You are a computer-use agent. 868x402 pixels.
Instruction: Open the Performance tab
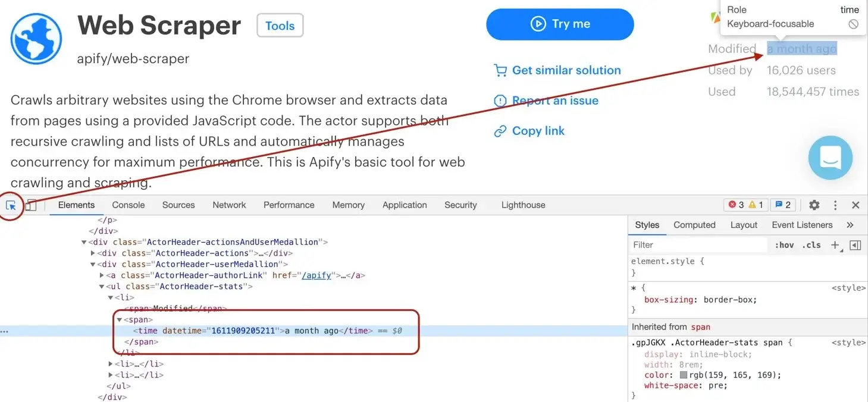[289, 205]
